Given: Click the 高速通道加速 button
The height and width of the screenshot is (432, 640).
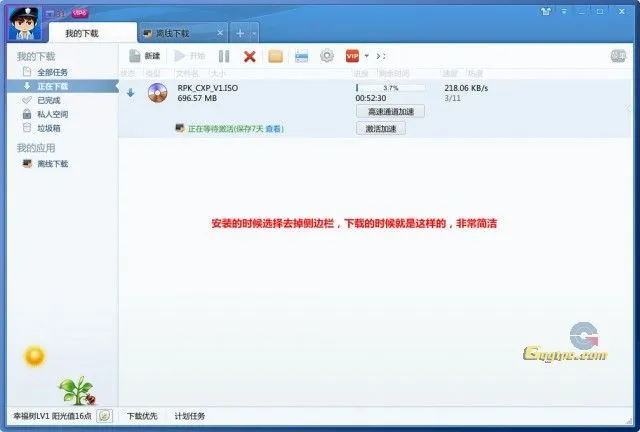Looking at the screenshot, I should (391, 111).
